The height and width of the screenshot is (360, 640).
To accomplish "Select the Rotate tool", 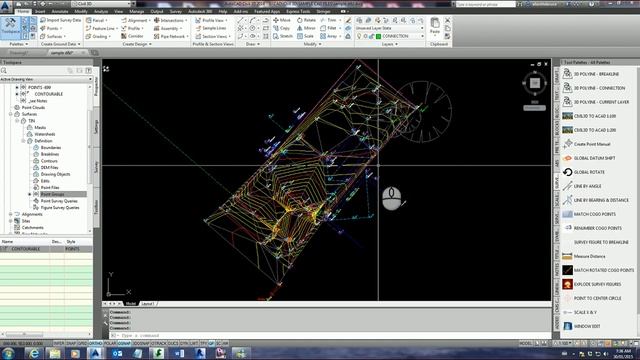I will click(306, 20).
